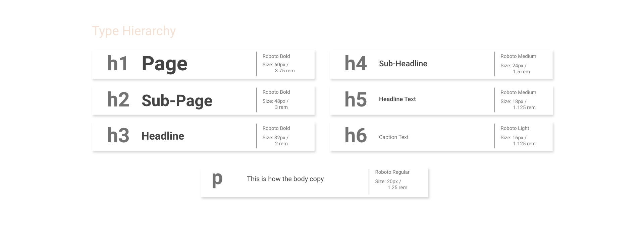Viewport: 644px width, 226px height.
Task: Select "This is how the body copy" text
Action: (285, 179)
